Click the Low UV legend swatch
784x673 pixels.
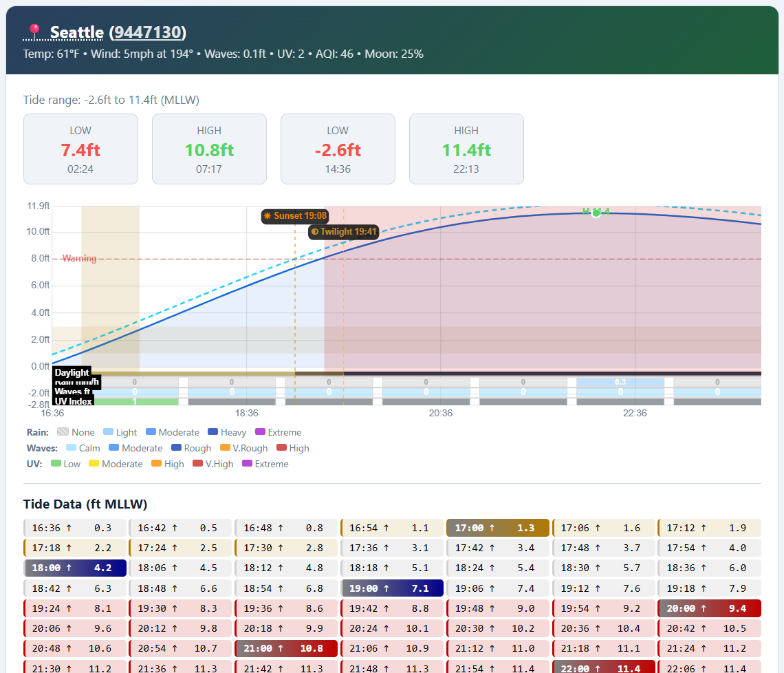click(56, 464)
